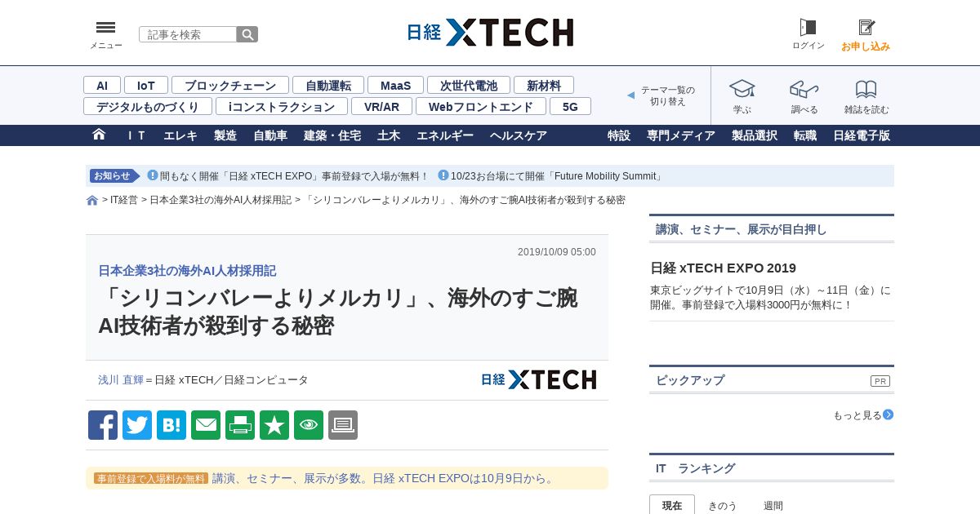The image size is (980, 514).
Task: Open the 専門メディア navigation menu
Action: (681, 135)
